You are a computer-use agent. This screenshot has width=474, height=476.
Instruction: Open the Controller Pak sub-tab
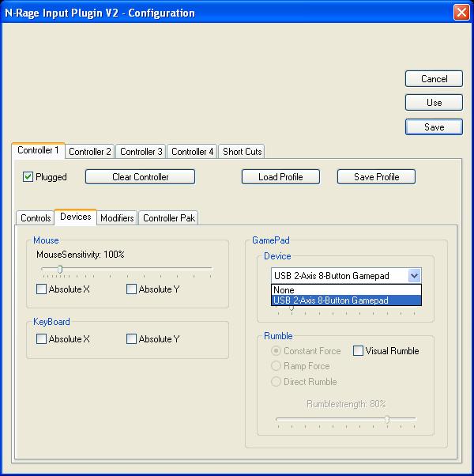(x=168, y=218)
